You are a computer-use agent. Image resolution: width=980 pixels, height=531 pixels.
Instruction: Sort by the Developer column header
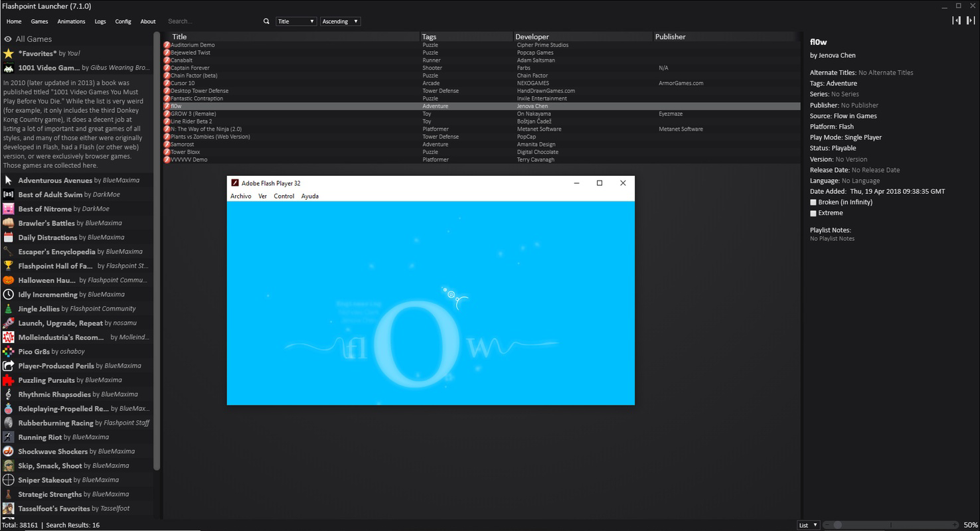[x=584, y=37]
